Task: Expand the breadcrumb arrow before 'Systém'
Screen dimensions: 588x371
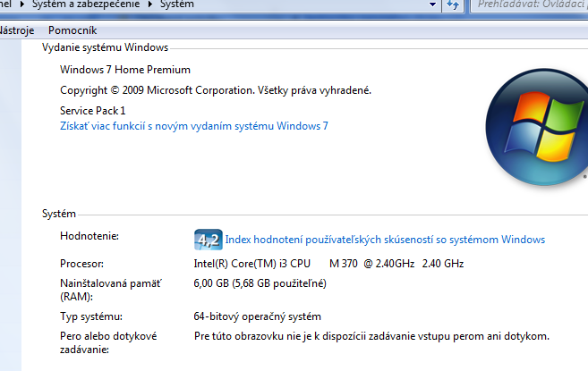Action: pyautogui.click(x=150, y=4)
